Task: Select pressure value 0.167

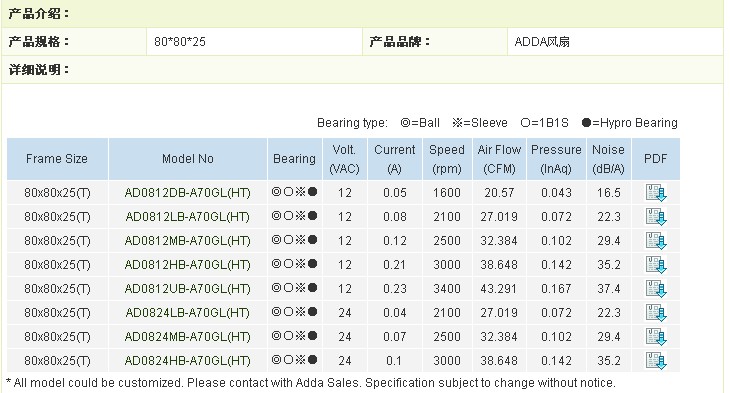Action: [556, 289]
